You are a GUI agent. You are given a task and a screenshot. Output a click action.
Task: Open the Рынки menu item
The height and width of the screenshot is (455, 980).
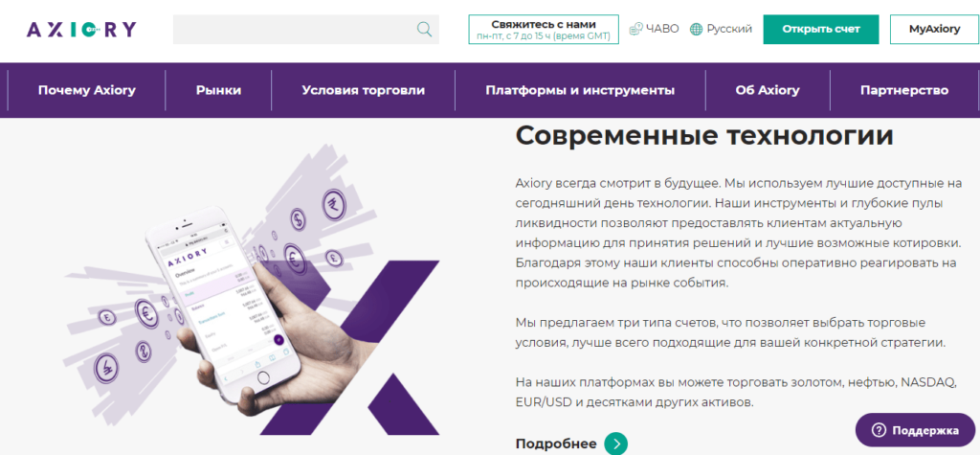tap(219, 90)
